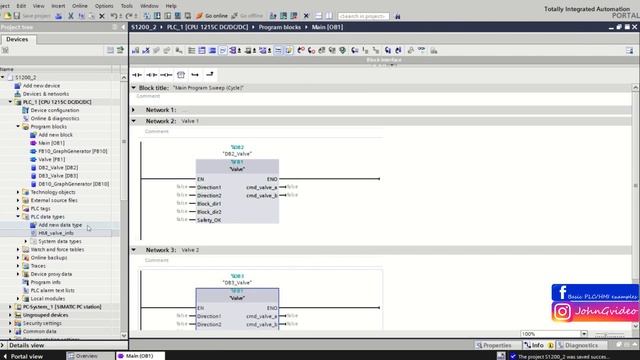Open the zoom level dropdown

[584, 334]
